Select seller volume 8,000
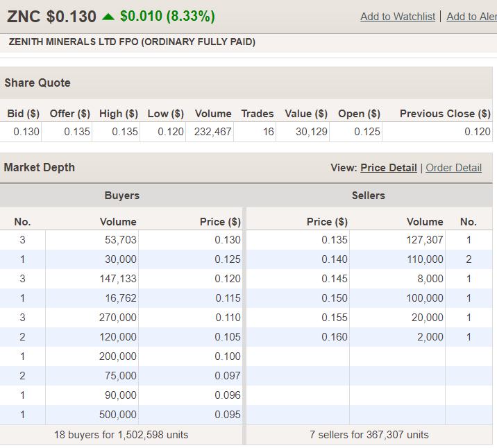The width and height of the screenshot is (497, 448). point(430,279)
